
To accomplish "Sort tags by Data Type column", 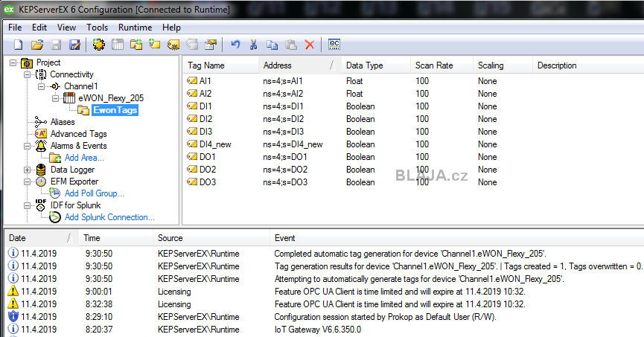I will click(376, 65).
